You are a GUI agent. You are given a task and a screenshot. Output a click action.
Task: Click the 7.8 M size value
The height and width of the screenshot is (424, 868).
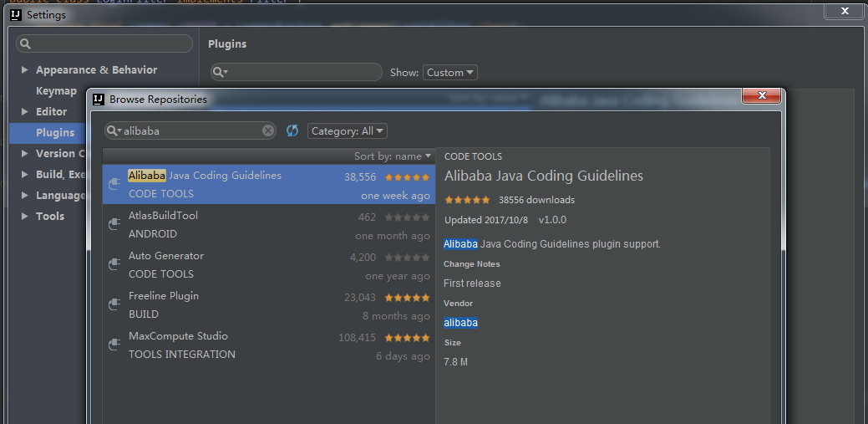click(455, 362)
